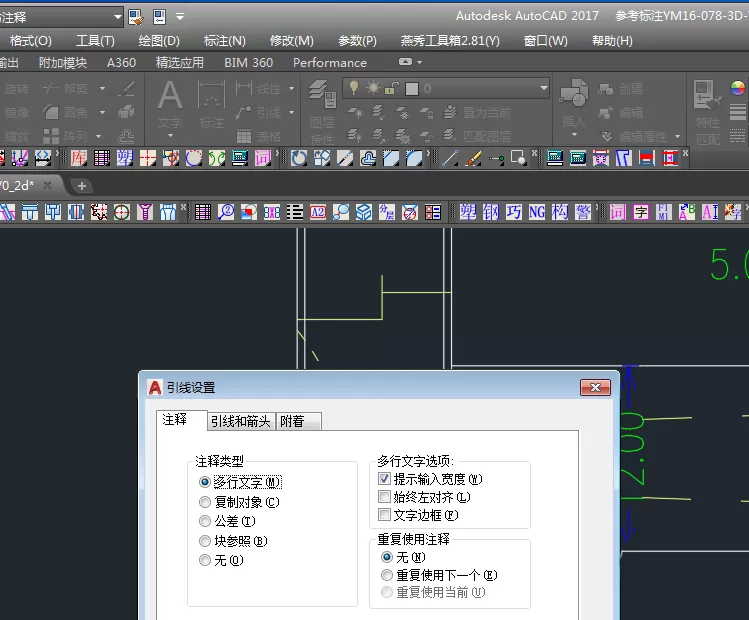This screenshot has height=620, width=749.
Task: Click the 塑 icon next to 库
Action: 125,158
